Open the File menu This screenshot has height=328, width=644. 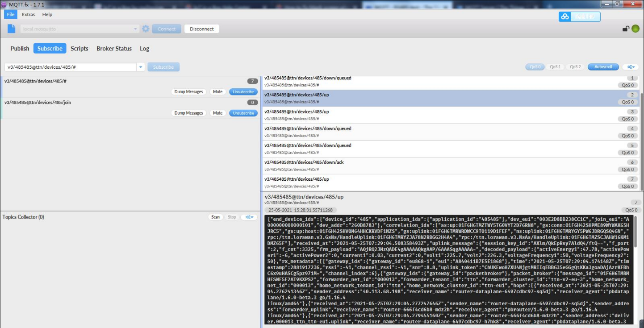click(x=11, y=14)
